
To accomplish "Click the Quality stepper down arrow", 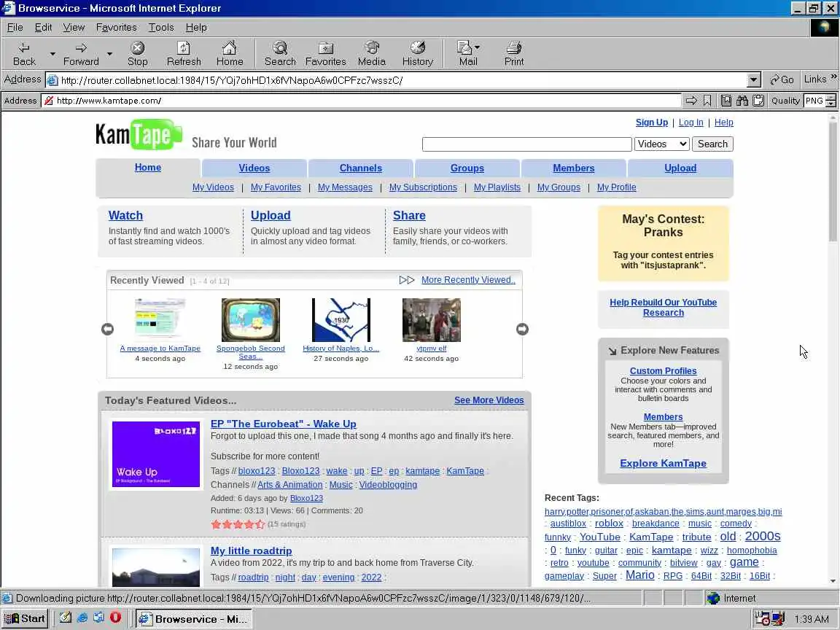I will (x=831, y=104).
